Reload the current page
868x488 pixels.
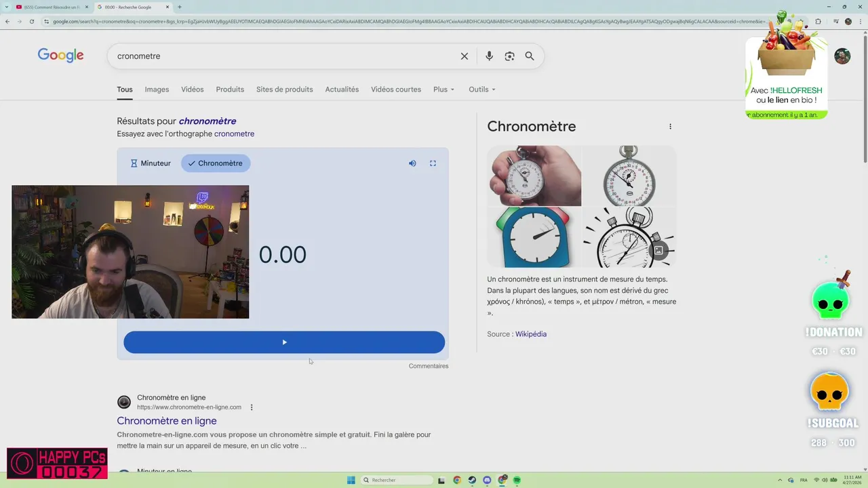pos(32,21)
